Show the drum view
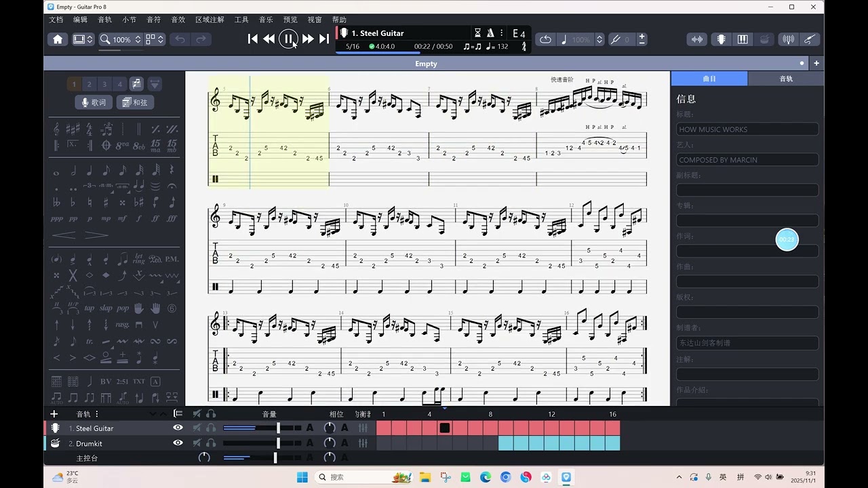This screenshot has width=868, height=488. pyautogui.click(x=764, y=39)
